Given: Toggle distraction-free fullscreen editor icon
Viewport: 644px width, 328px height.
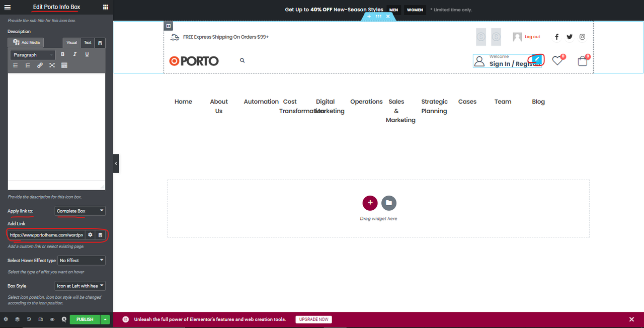Looking at the screenshot, I should tap(52, 65).
